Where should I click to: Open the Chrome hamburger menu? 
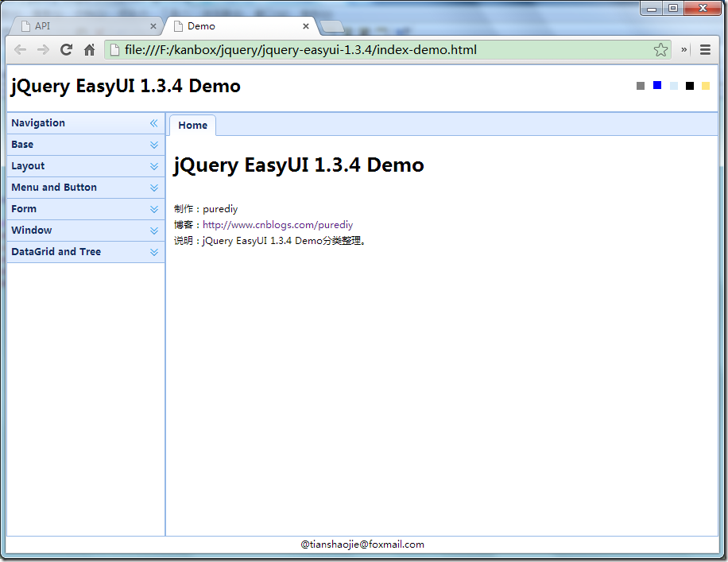(705, 50)
